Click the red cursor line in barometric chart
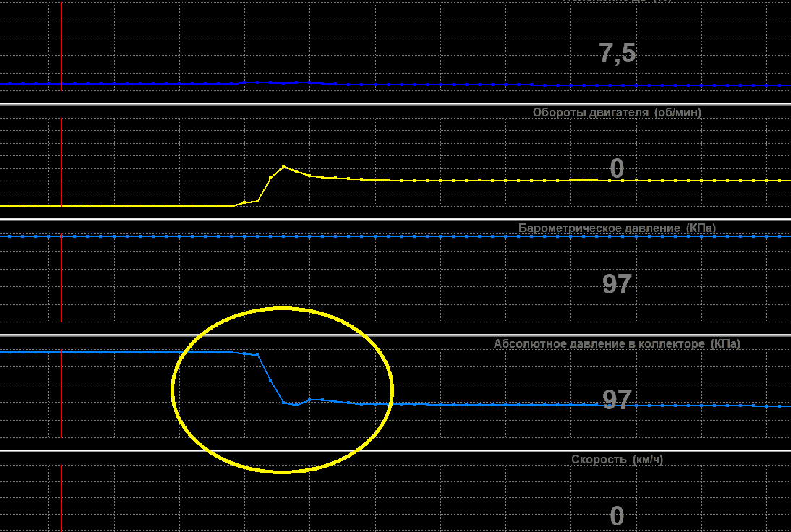 [61, 278]
